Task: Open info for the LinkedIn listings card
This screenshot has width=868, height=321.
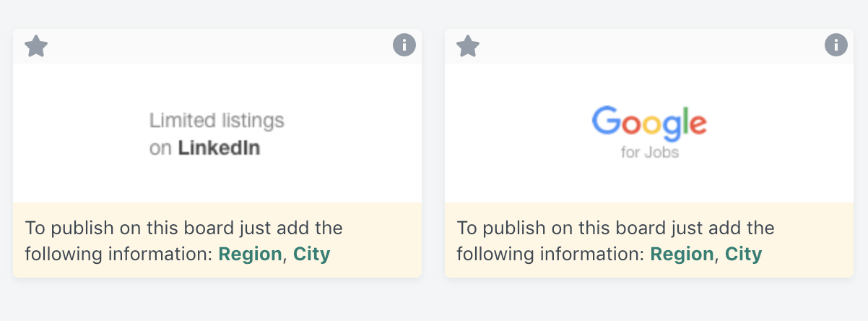Action: pyautogui.click(x=404, y=45)
